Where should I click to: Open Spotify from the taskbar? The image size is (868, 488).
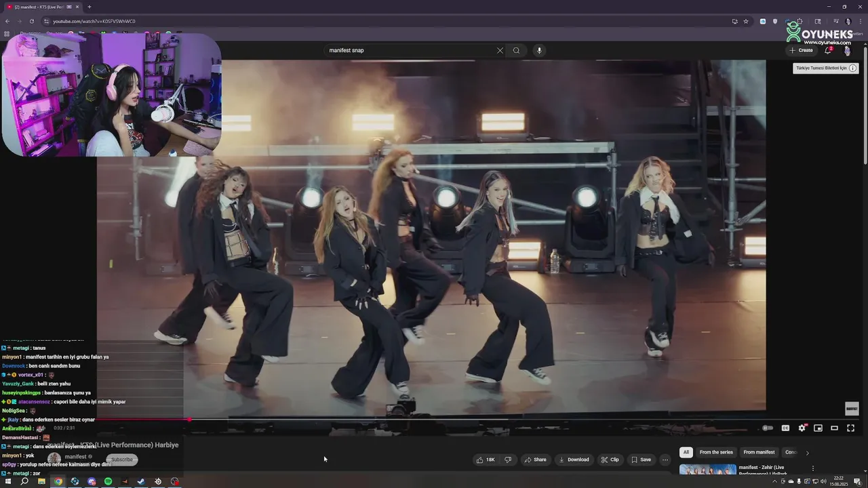click(x=108, y=481)
